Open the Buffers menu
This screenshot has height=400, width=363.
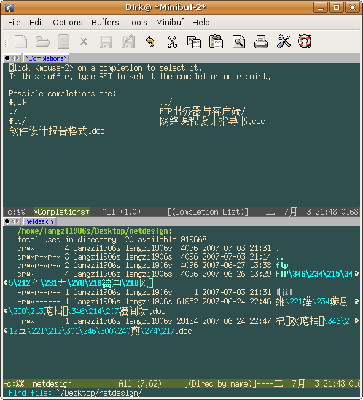tap(105, 22)
